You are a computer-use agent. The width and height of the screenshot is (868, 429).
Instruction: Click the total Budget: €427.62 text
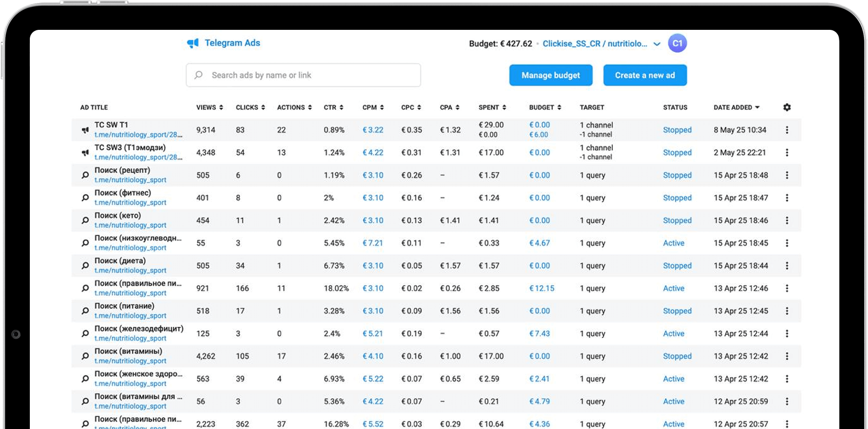coord(501,43)
